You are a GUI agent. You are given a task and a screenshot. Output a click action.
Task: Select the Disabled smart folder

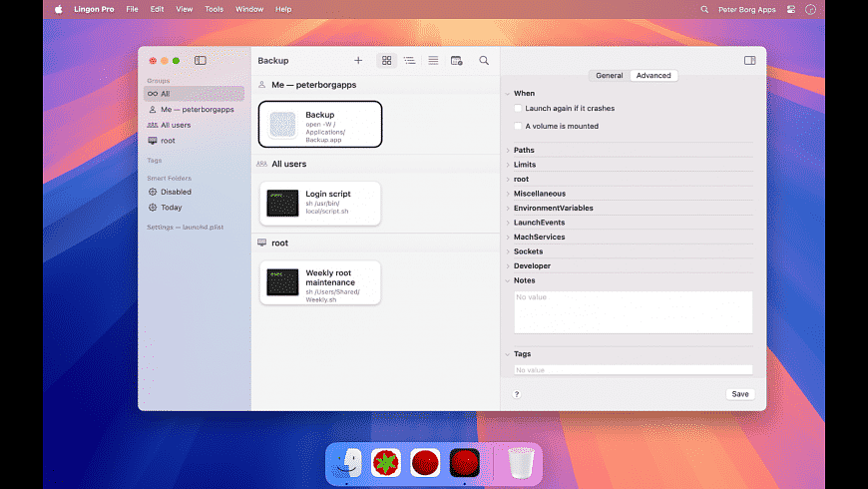point(176,192)
